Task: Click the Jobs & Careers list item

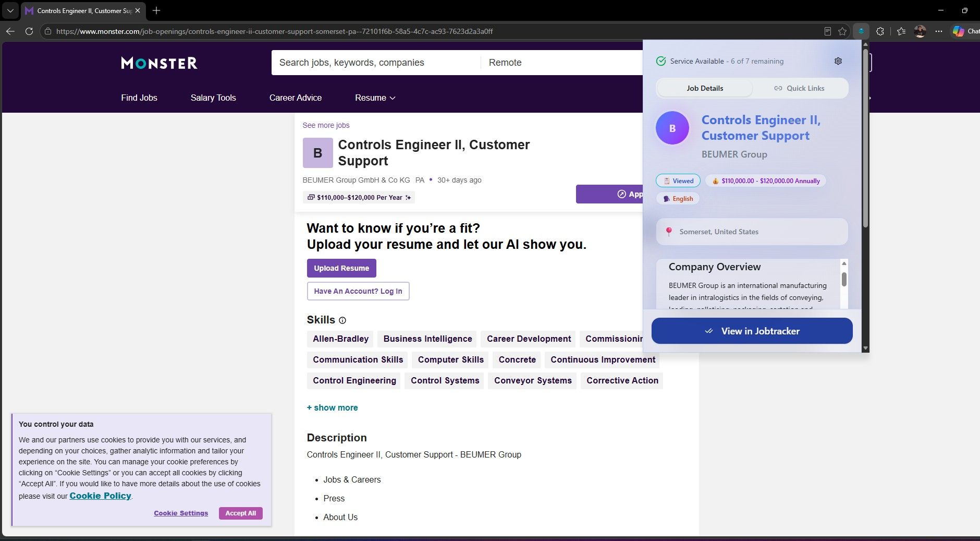Action: coord(352,479)
